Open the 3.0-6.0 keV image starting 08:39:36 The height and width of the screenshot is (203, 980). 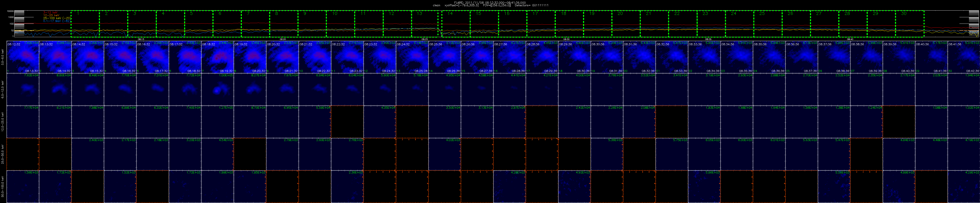pos(899,57)
